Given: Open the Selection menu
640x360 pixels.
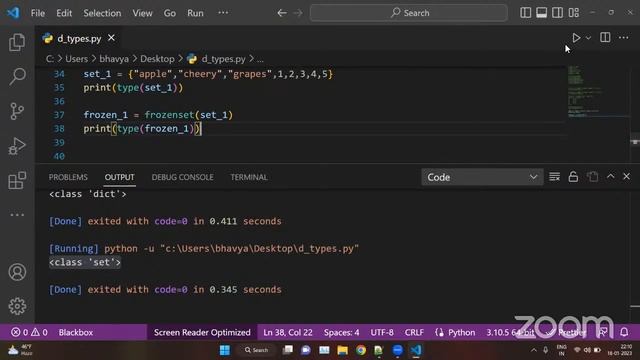Looking at the screenshot, I should pyautogui.click(x=102, y=13).
